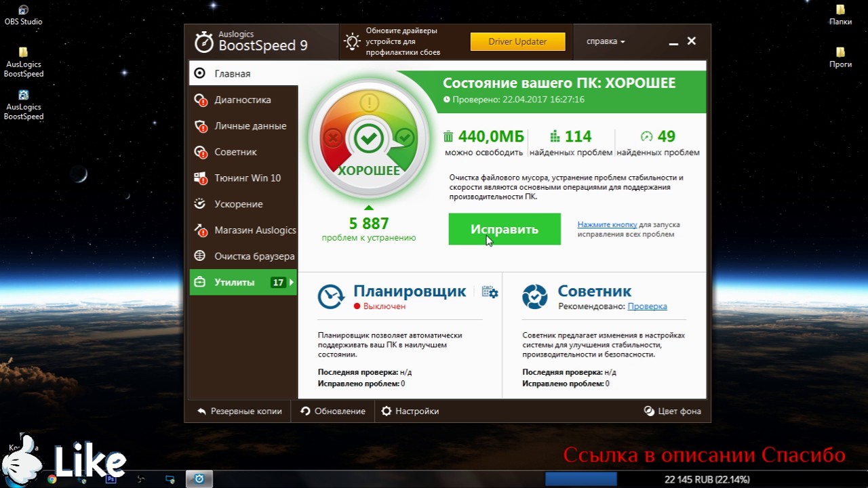Open Резервные копии at the bottom
The height and width of the screenshot is (488, 868).
point(239,411)
